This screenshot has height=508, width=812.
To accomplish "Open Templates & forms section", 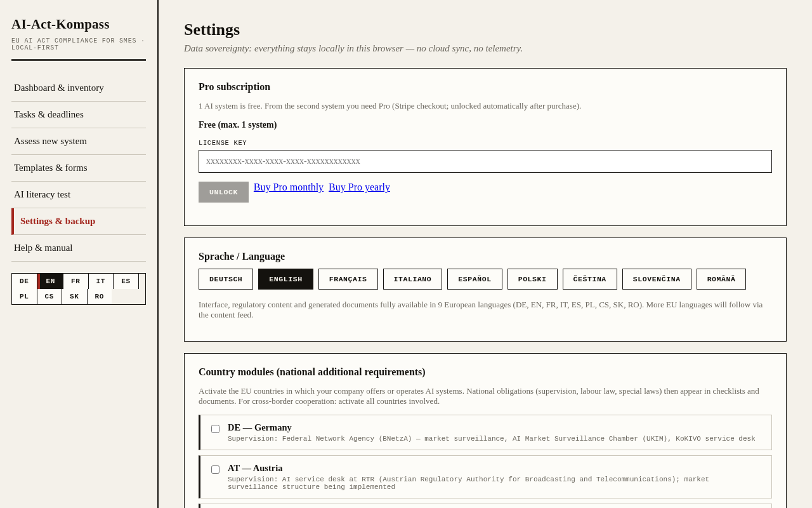I will click(79, 168).
